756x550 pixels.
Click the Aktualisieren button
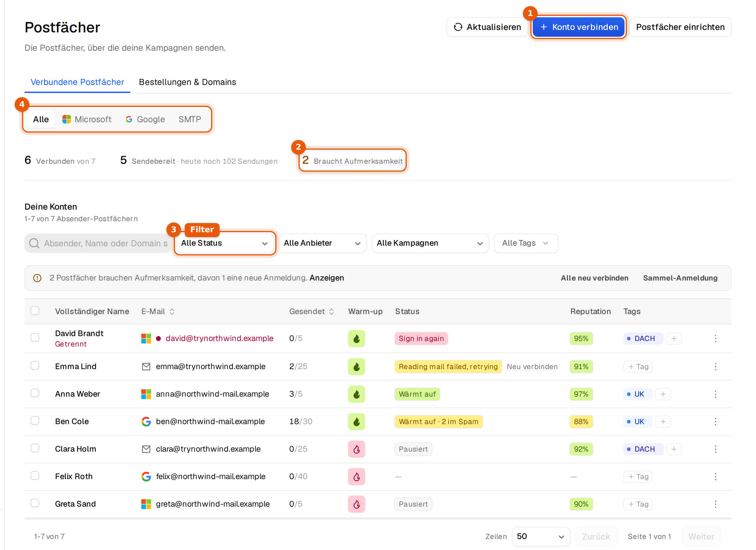[x=487, y=27]
